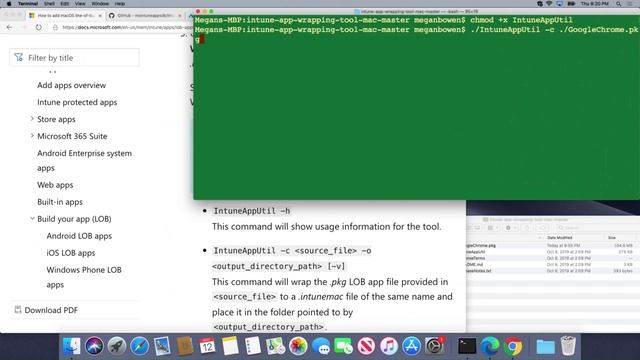Open Reminders list icon in Dock

click(x=253, y=346)
